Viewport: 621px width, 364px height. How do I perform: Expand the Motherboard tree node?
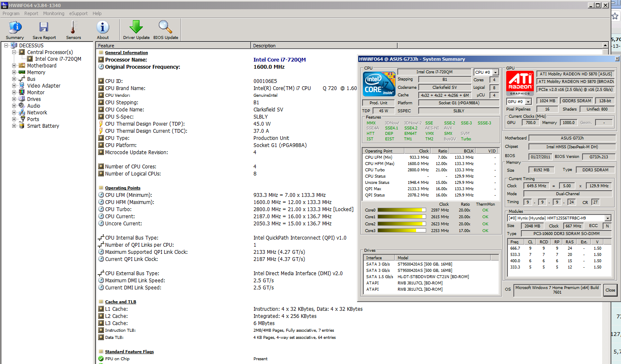[x=14, y=66]
